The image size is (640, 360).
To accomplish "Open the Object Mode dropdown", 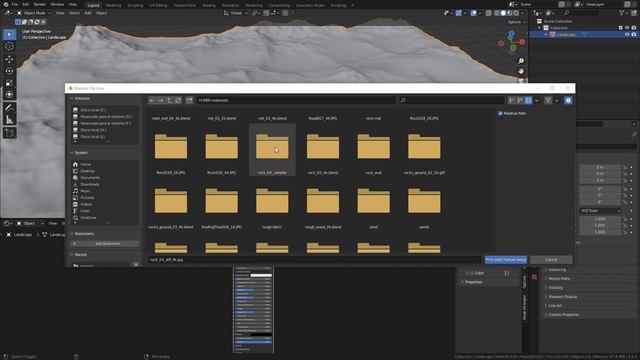I will (x=34, y=13).
